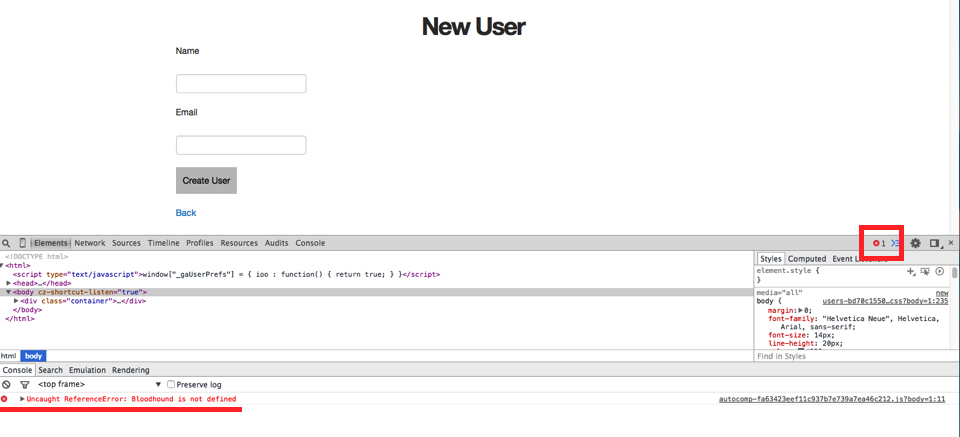The image size is (960, 437).
Task: Open the drawer Search tab
Action: (x=51, y=370)
